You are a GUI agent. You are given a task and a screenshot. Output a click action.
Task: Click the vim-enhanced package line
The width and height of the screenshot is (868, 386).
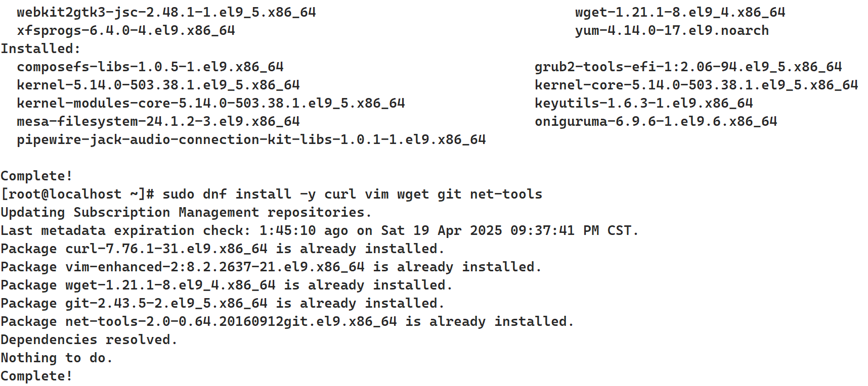[x=271, y=267]
